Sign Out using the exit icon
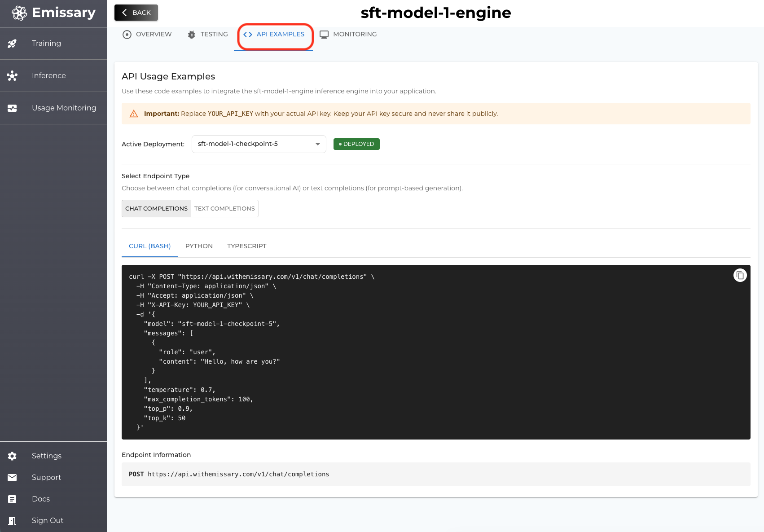Image resolution: width=764 pixels, height=532 pixels. pos(12,520)
